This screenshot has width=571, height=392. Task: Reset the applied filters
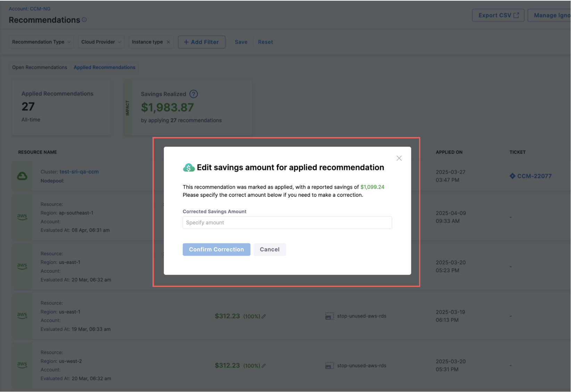265,42
